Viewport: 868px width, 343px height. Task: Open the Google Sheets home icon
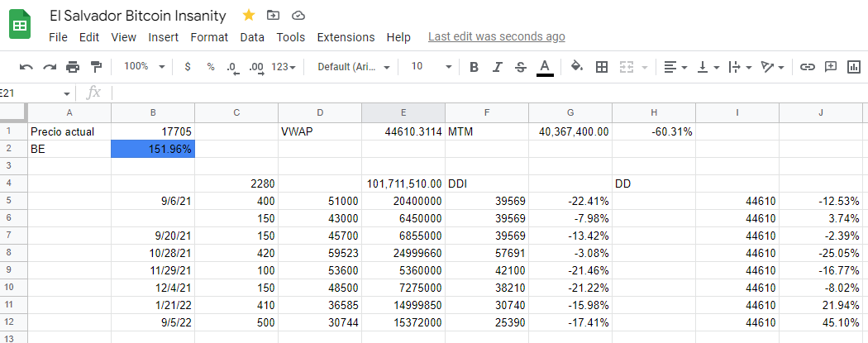coord(20,25)
